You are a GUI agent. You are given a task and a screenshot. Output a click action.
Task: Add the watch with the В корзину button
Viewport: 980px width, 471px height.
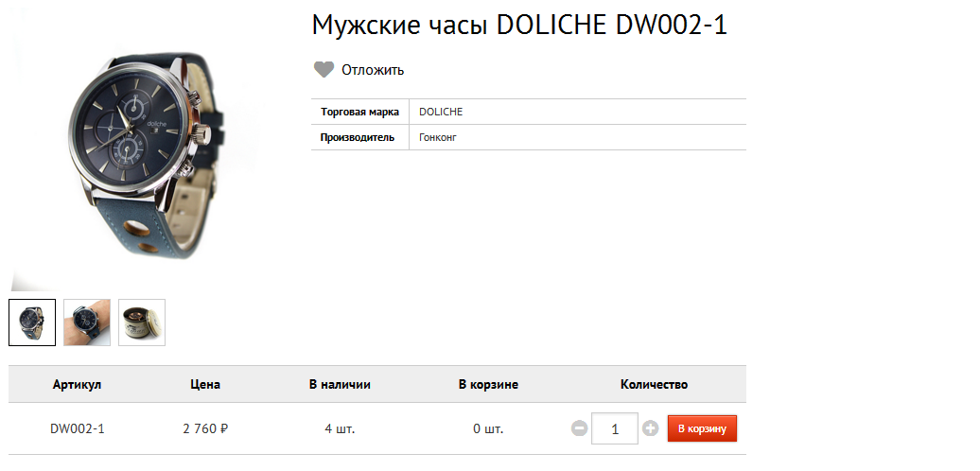click(x=702, y=428)
